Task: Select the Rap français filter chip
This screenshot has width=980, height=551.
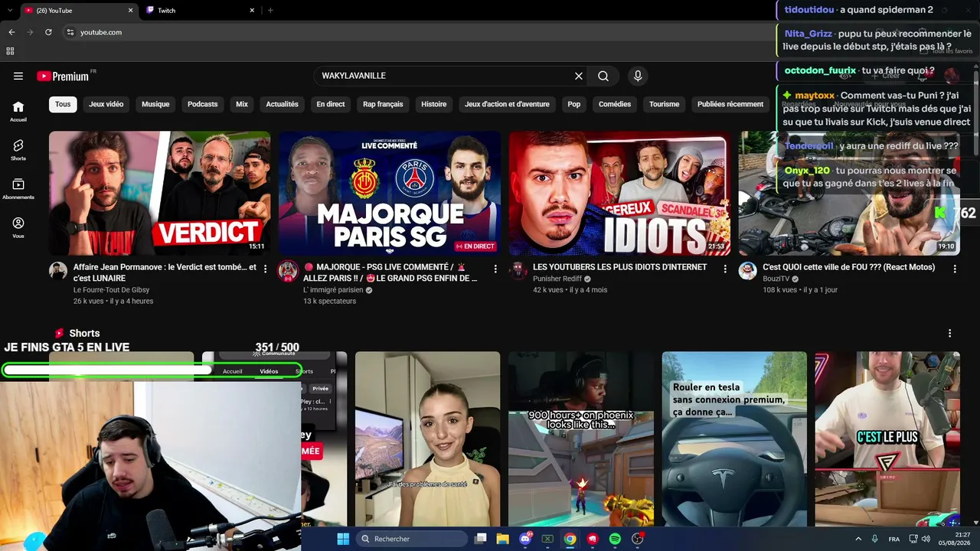Action: (x=383, y=104)
